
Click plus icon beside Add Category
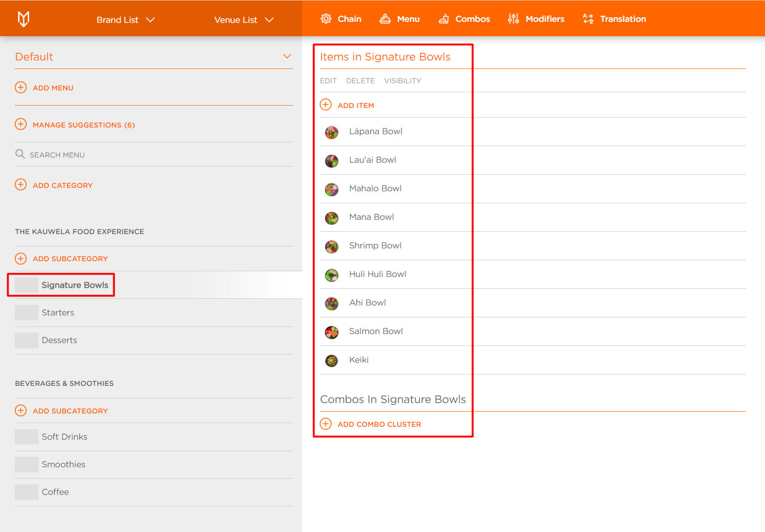[21, 185]
